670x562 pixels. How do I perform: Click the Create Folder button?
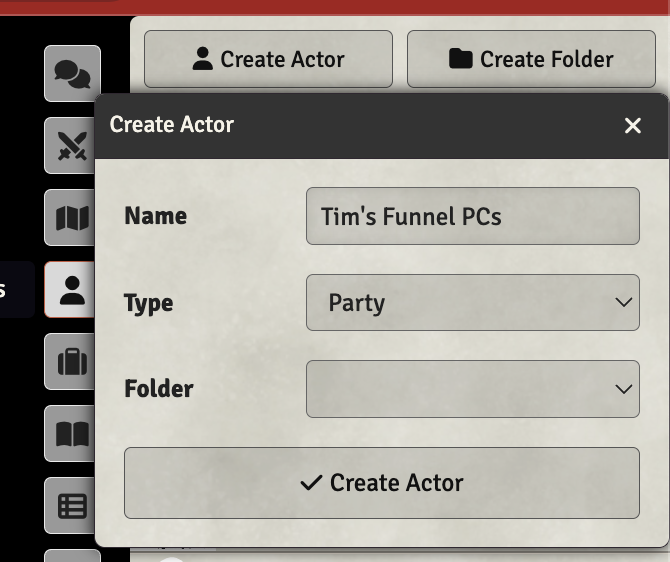click(x=531, y=59)
